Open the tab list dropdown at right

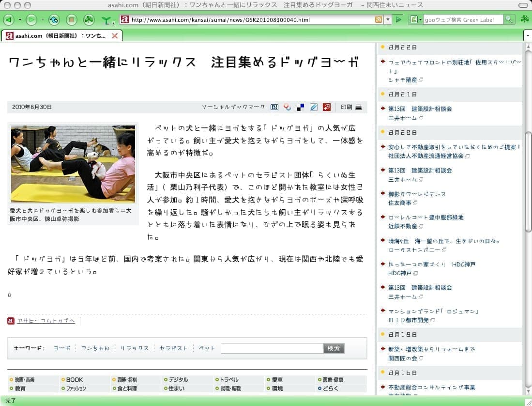tap(527, 36)
